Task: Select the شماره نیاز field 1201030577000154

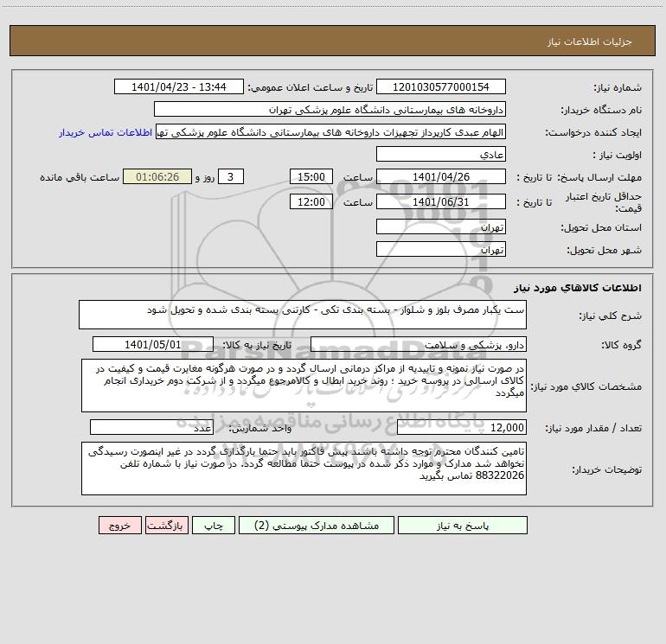Action: click(x=441, y=86)
